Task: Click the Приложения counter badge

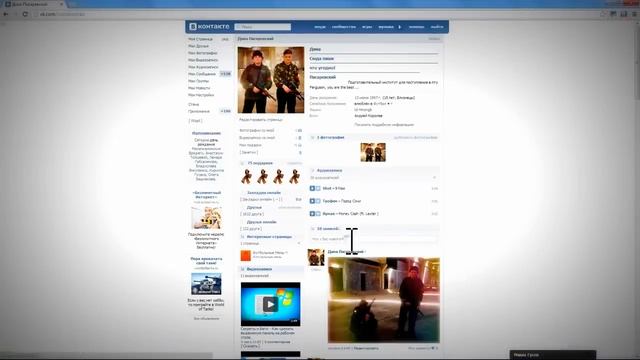Action: click(225, 111)
